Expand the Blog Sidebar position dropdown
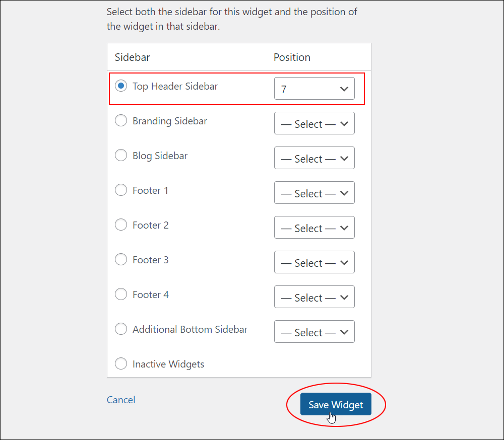Viewport: 504px width, 440px height. point(314,158)
